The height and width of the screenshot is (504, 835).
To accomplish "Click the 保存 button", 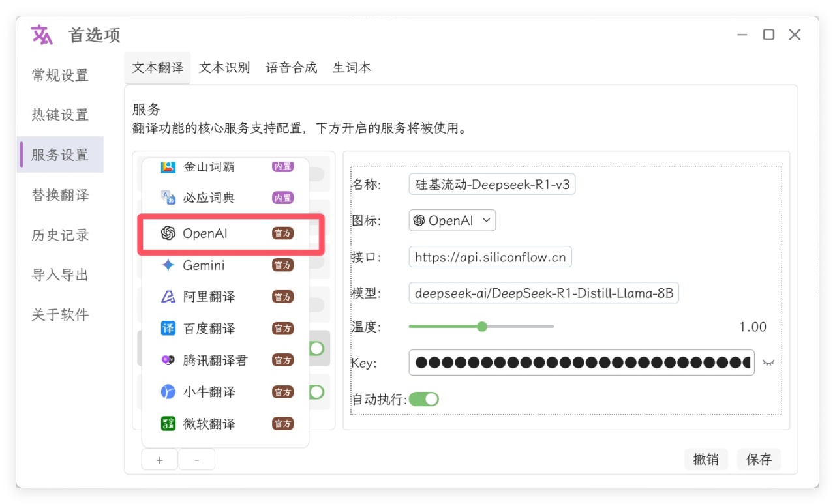I will click(x=759, y=459).
